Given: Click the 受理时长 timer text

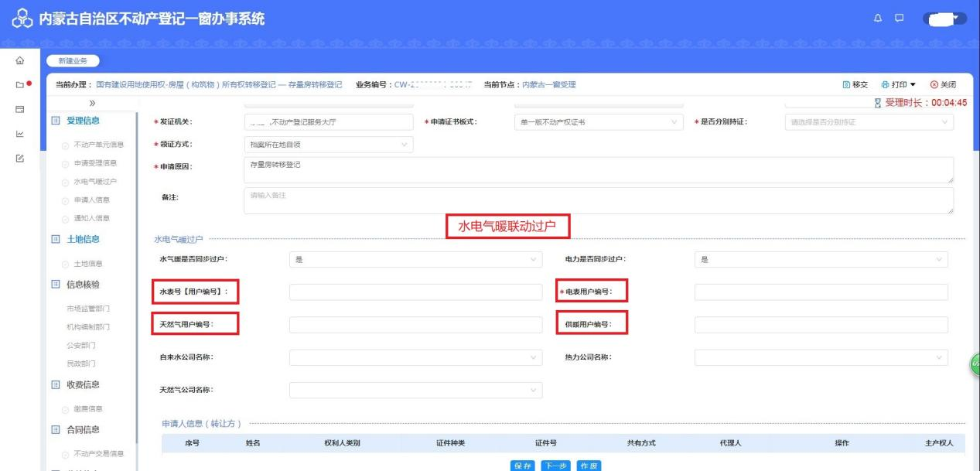Looking at the screenshot, I should pyautogui.click(x=926, y=103).
